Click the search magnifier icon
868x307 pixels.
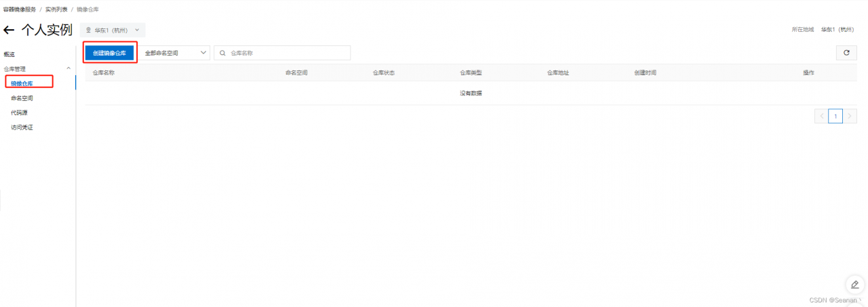pos(223,53)
